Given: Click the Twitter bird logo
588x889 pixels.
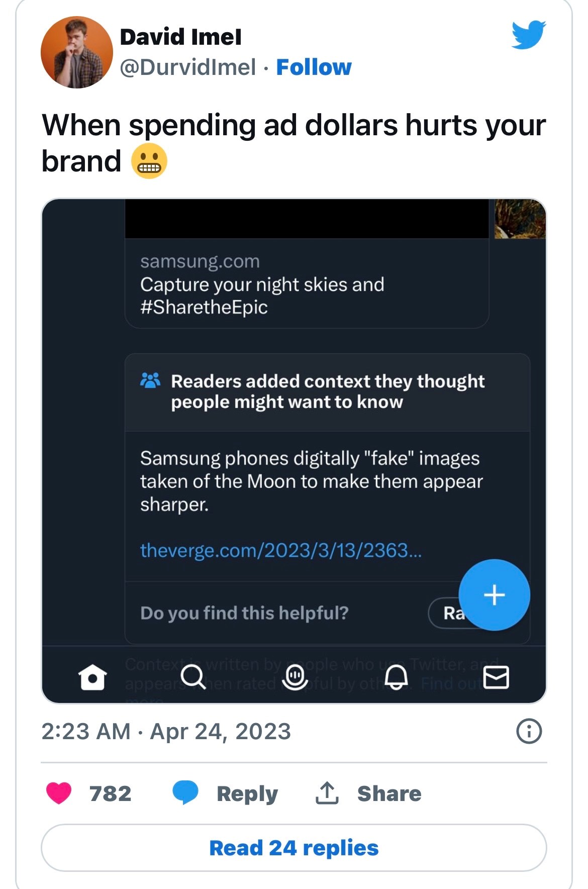Looking at the screenshot, I should (528, 34).
